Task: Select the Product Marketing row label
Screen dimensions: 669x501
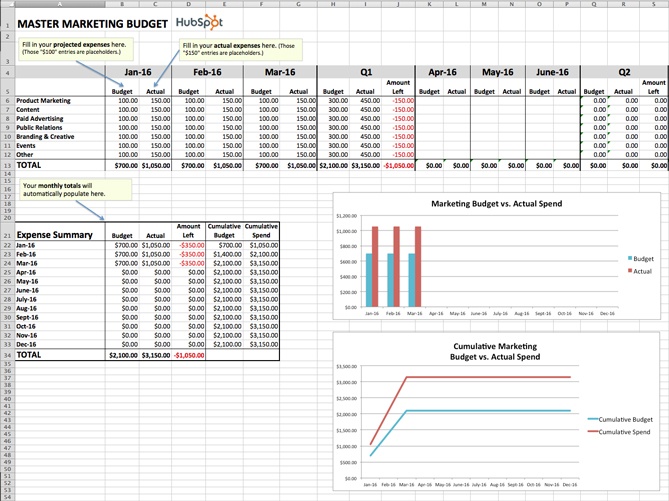Action: tap(44, 101)
